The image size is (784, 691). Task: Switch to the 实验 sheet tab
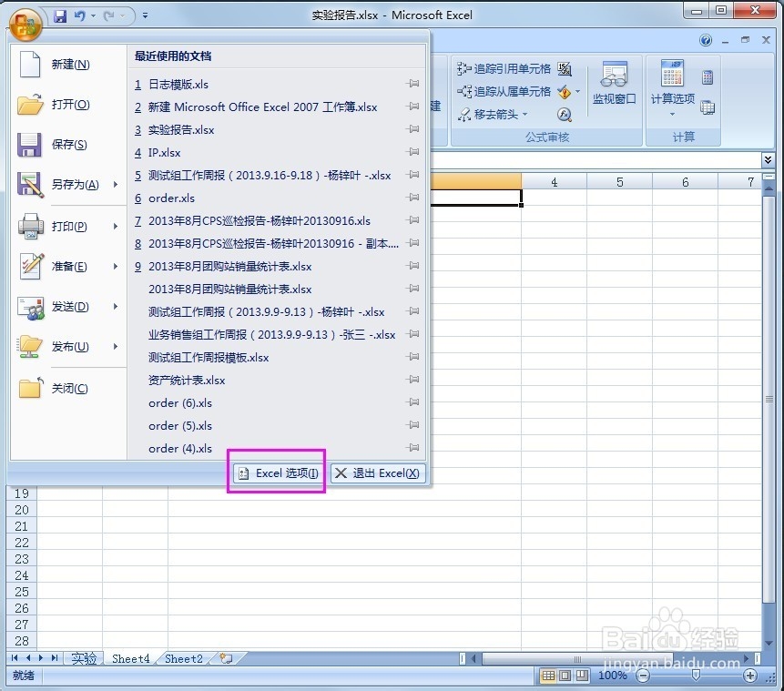[84, 658]
